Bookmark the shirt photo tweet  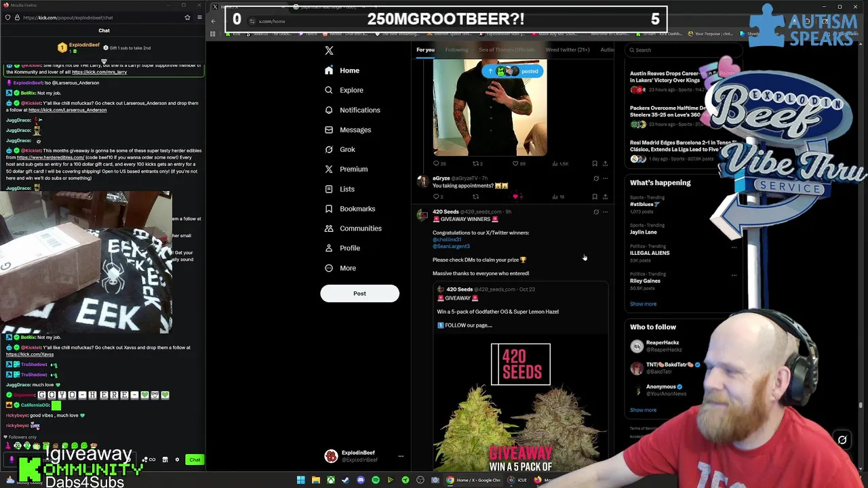pos(595,163)
